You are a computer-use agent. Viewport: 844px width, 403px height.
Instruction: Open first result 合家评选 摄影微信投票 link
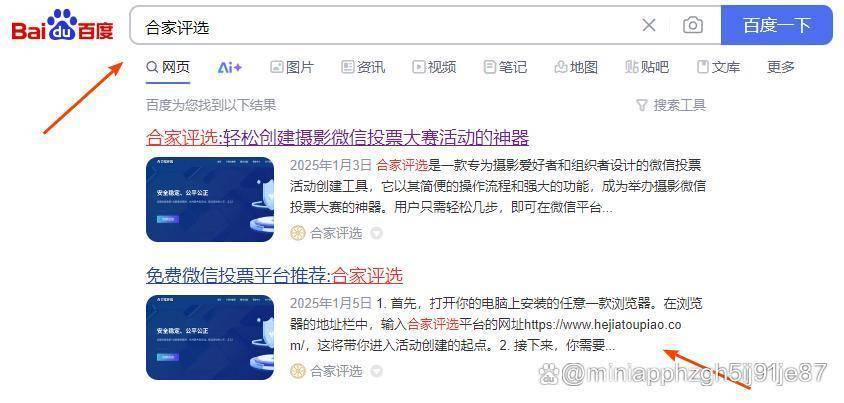pyautogui.click(x=337, y=138)
